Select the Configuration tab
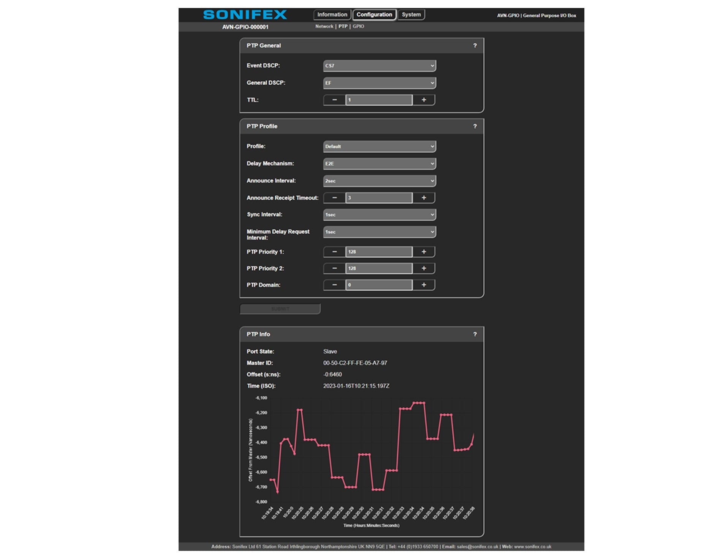 pyautogui.click(x=374, y=15)
